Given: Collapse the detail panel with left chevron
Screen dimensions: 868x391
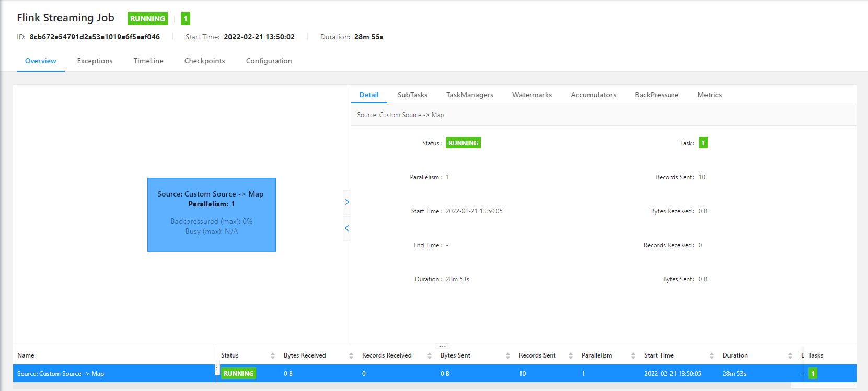Looking at the screenshot, I should coord(346,228).
